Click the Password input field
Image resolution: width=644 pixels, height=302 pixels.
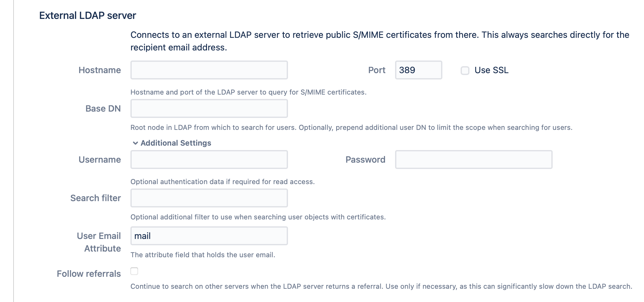474,160
